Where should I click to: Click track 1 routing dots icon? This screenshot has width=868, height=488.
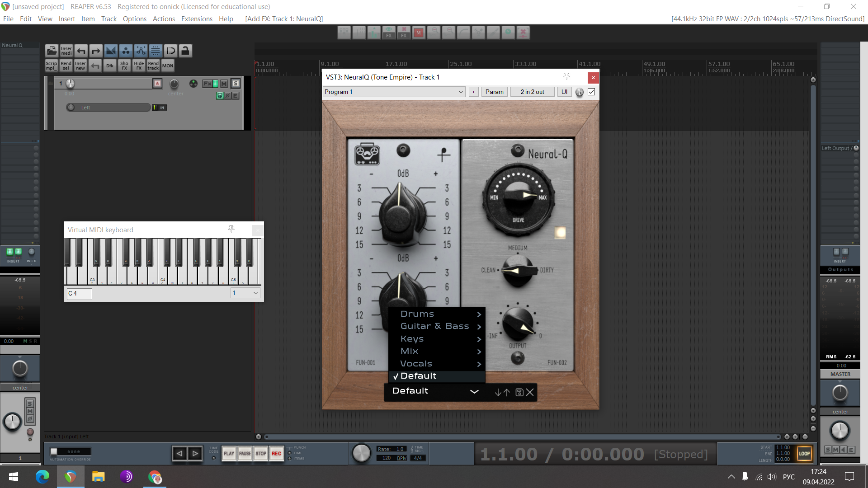[x=193, y=84]
